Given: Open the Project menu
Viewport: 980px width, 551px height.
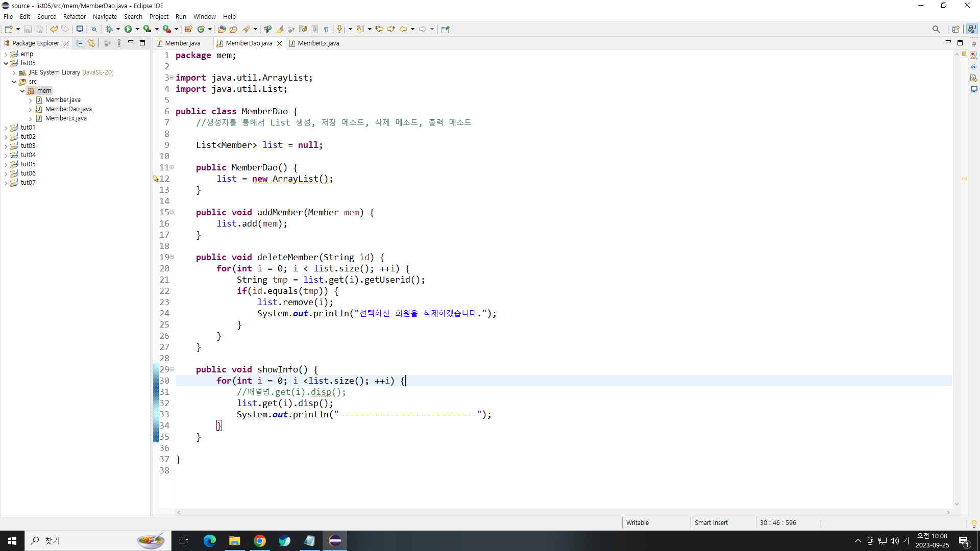Looking at the screenshot, I should point(159,16).
